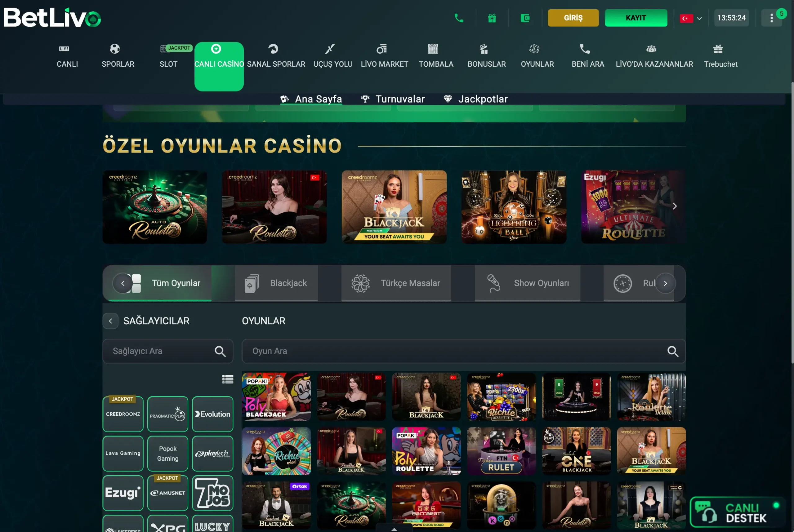Open Poly Blackjack game
This screenshot has width=794, height=532.
(276, 397)
